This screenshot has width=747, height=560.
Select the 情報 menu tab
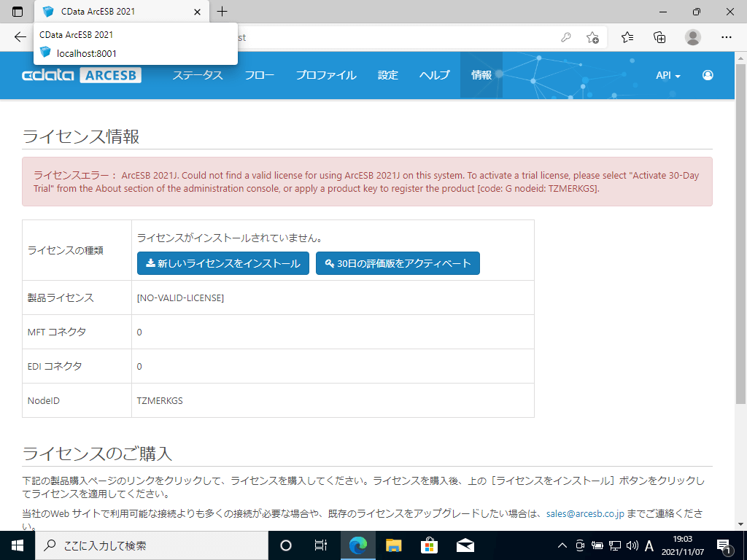(x=481, y=75)
